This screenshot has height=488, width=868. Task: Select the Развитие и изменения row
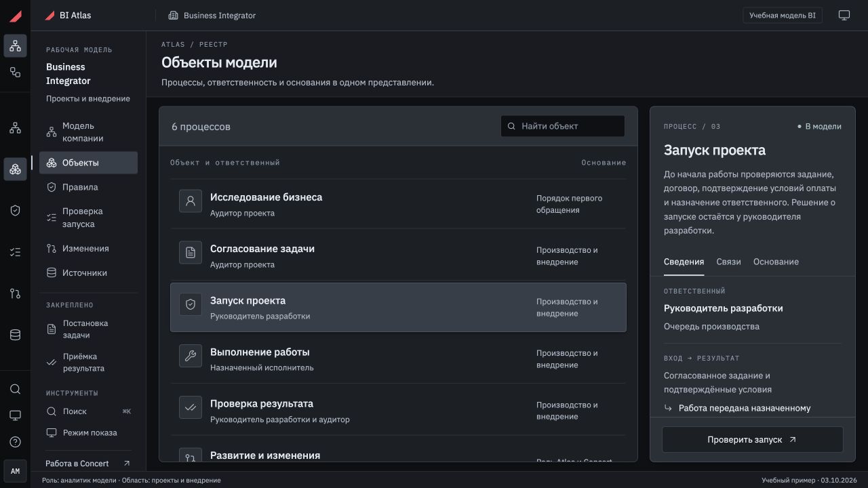coord(398,449)
